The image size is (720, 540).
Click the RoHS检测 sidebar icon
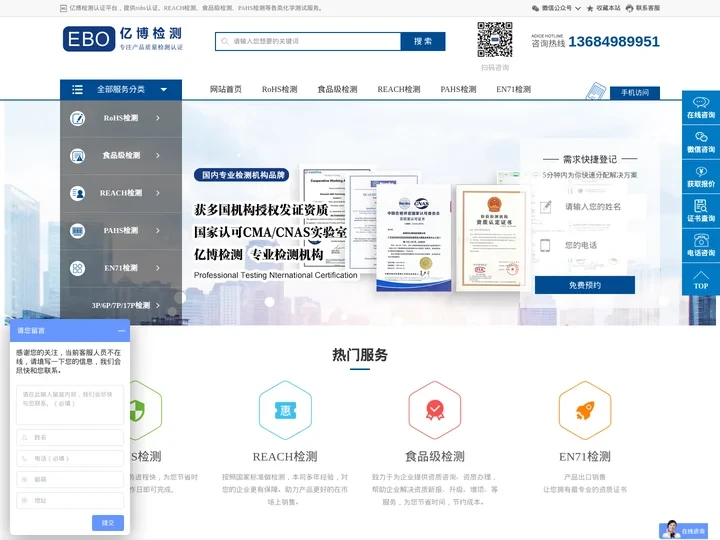tap(78, 118)
